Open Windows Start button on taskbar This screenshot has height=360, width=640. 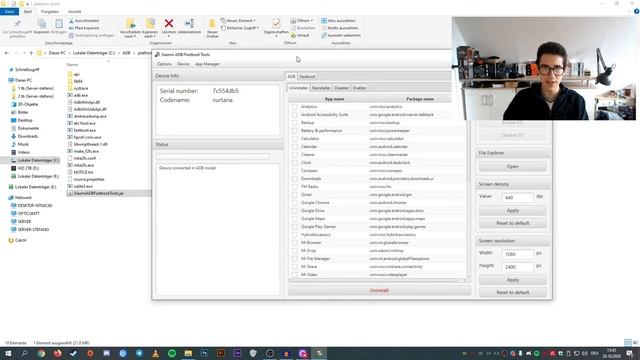click(x=8, y=353)
